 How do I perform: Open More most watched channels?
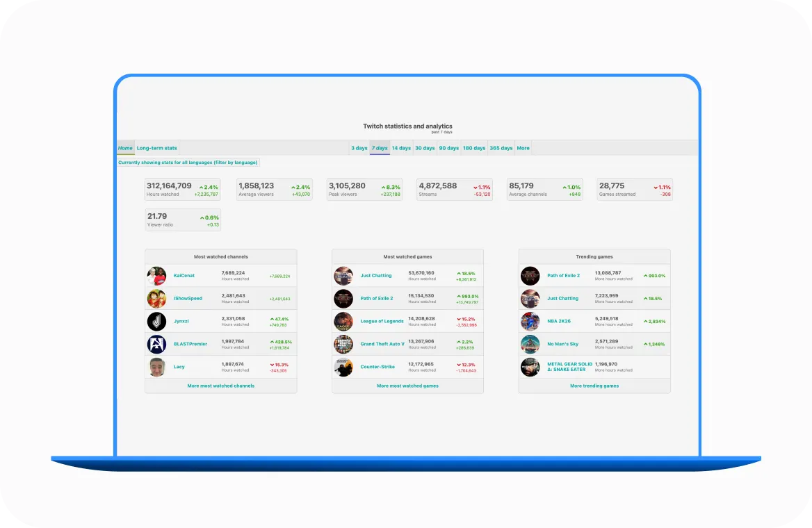(x=220, y=386)
